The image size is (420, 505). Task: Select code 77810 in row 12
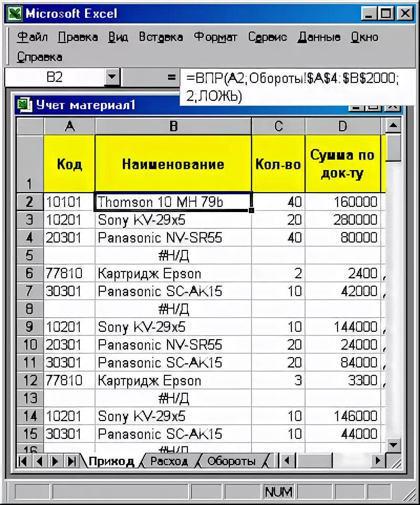click(70, 381)
